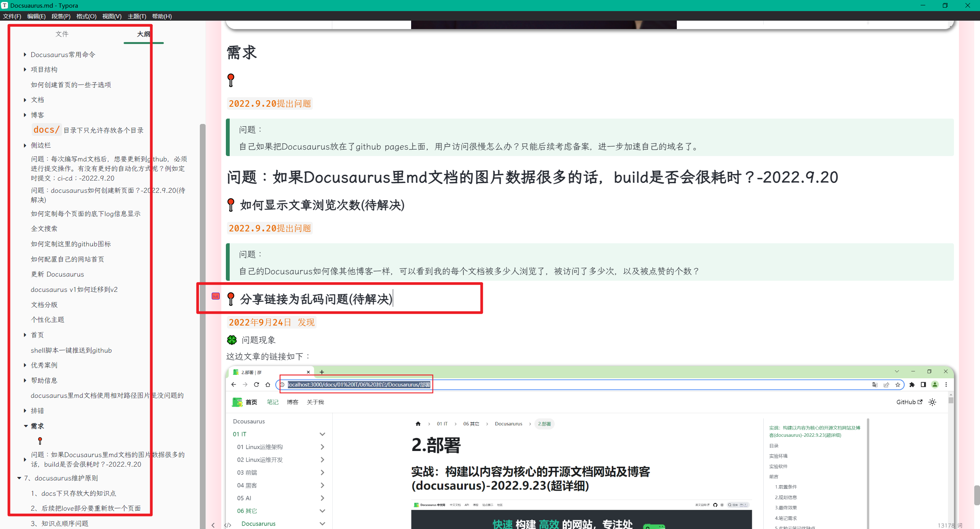Click the new tab plus icon in embedded browser
The width and height of the screenshot is (980, 529).
tap(322, 372)
